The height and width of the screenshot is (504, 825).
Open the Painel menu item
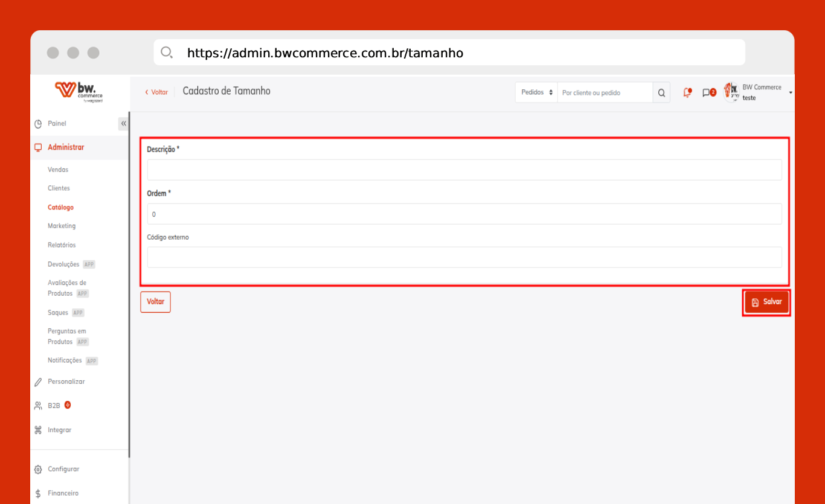click(x=57, y=124)
